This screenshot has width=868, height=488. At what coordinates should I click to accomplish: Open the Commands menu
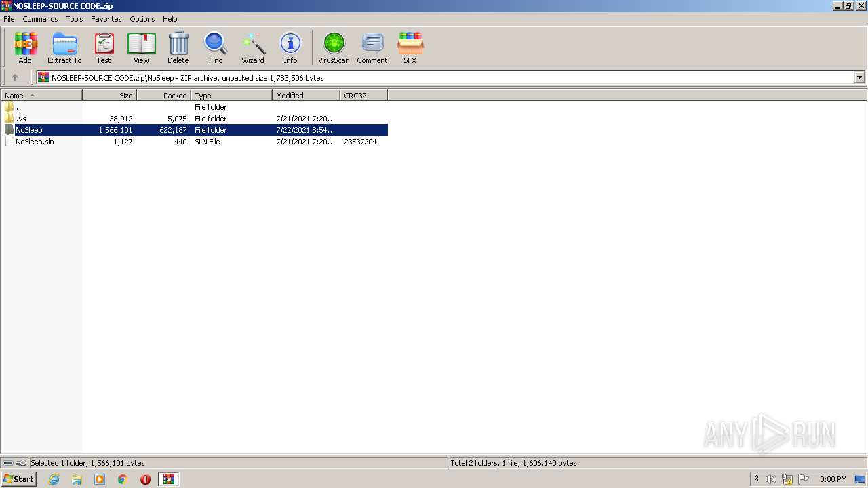point(40,19)
